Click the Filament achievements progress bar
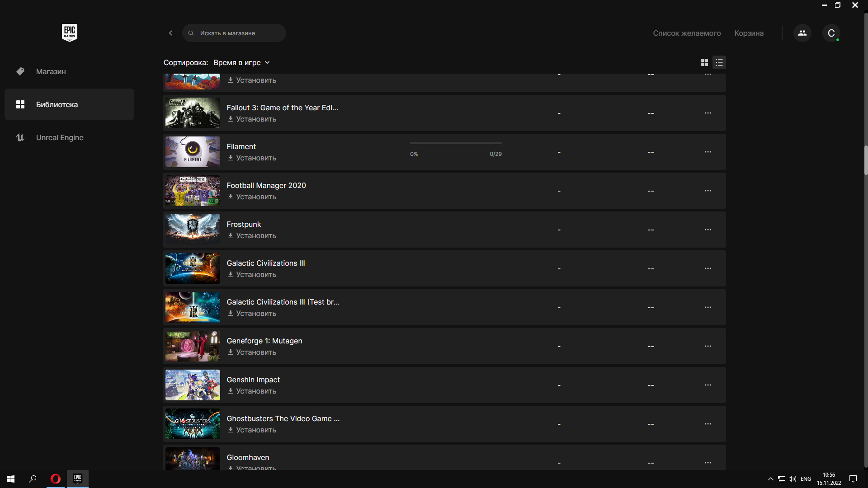The image size is (868, 488). pos(455,143)
